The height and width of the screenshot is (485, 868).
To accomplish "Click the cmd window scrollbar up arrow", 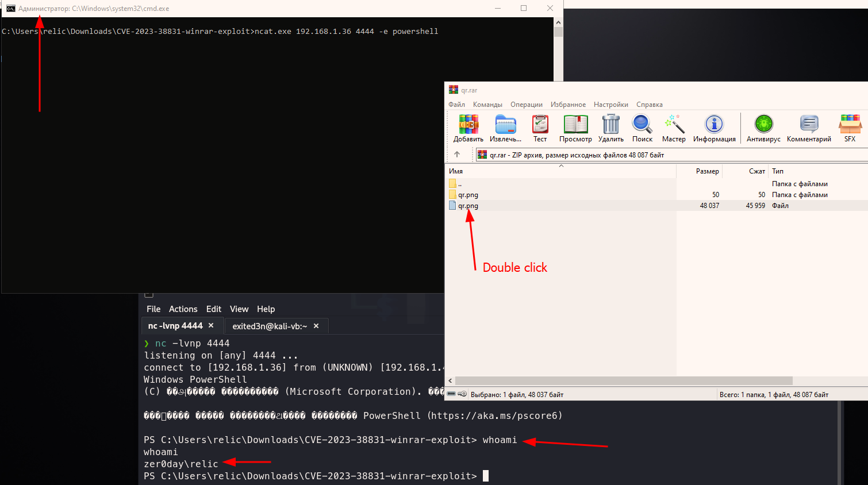I will pyautogui.click(x=558, y=22).
